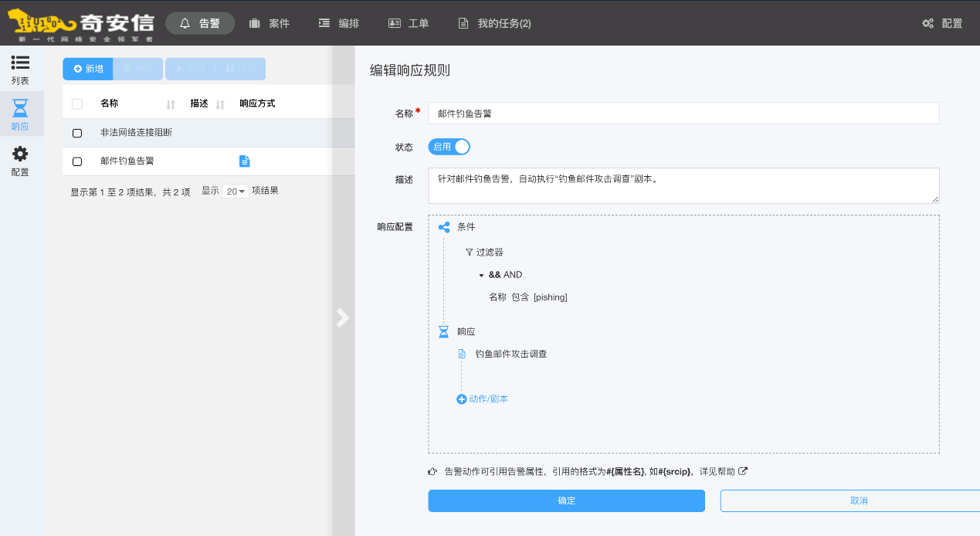Go to the 编排 (orchestration) tab
This screenshot has width=980, height=536.
[339, 23]
